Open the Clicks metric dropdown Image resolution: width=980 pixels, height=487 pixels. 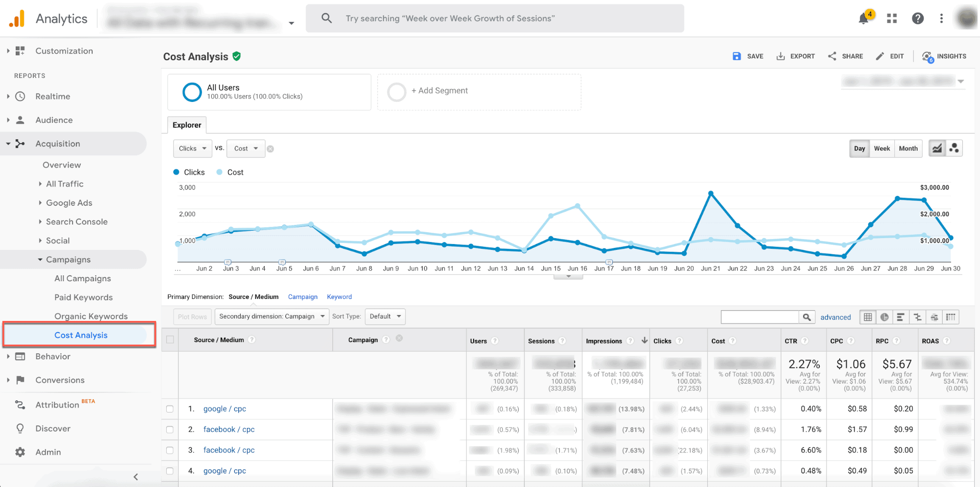click(192, 148)
